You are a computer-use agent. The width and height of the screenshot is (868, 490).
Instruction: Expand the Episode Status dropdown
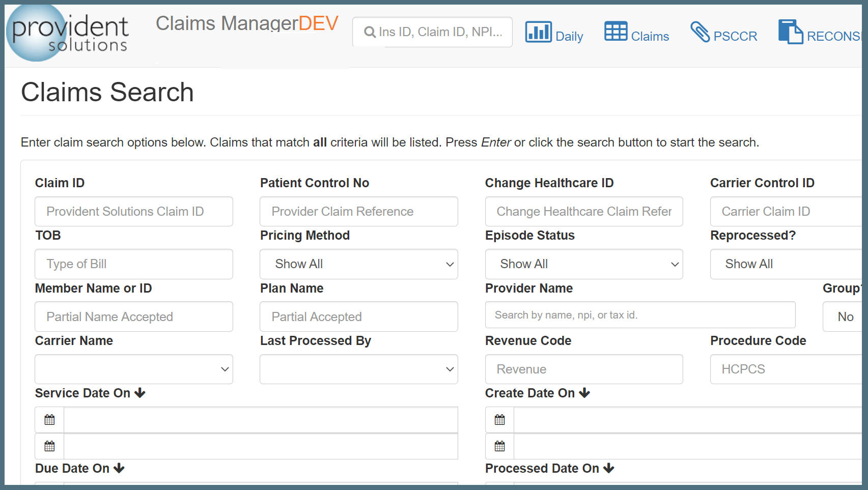point(583,264)
